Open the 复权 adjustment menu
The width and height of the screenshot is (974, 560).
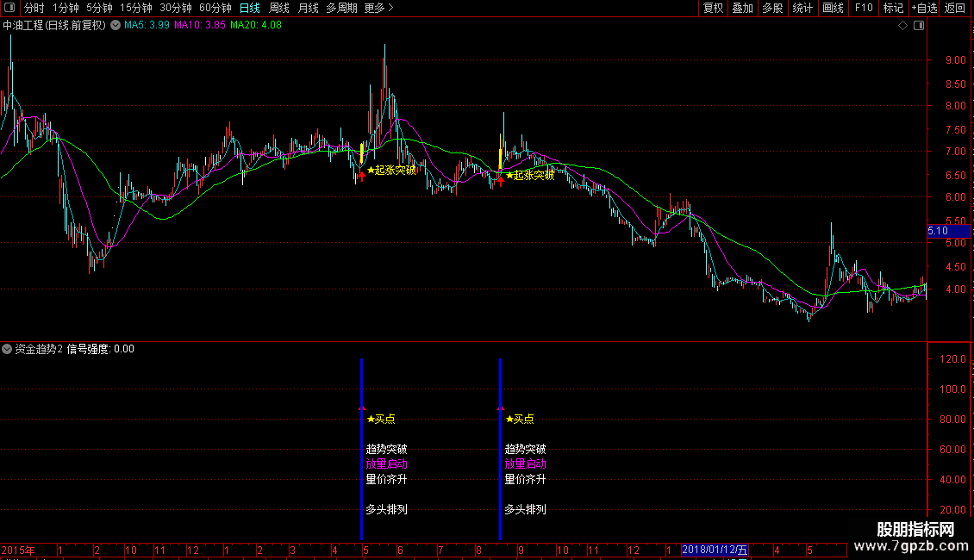pyautogui.click(x=713, y=8)
